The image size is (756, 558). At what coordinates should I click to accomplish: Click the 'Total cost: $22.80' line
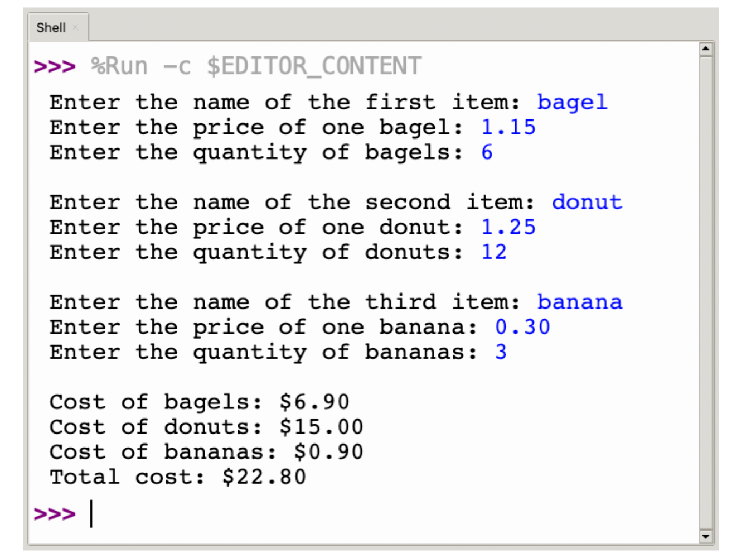[178, 477]
